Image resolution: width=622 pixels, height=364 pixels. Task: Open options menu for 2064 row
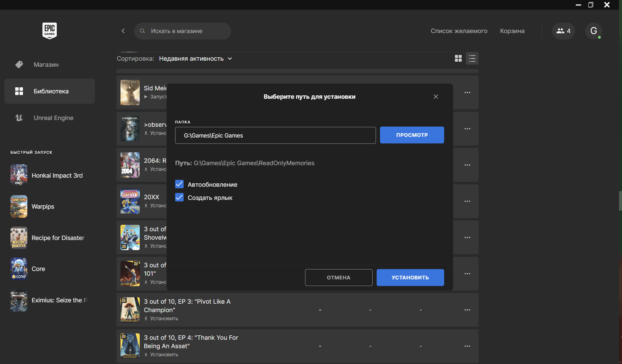pos(467,165)
